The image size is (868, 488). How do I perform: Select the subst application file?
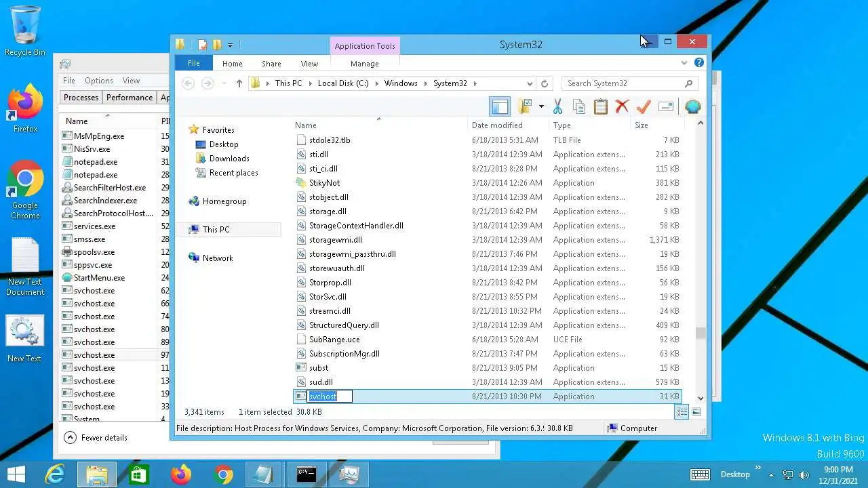[x=319, y=368]
